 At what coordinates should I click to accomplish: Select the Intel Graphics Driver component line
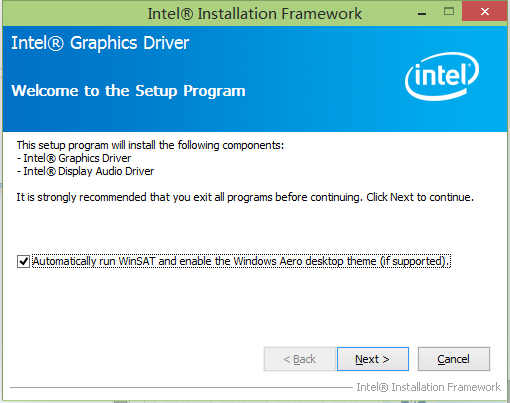74,158
